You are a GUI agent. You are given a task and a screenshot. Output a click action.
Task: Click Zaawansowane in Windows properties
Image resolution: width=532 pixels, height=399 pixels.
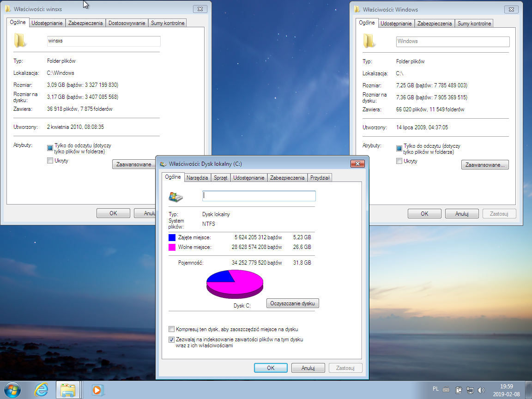pos(485,164)
